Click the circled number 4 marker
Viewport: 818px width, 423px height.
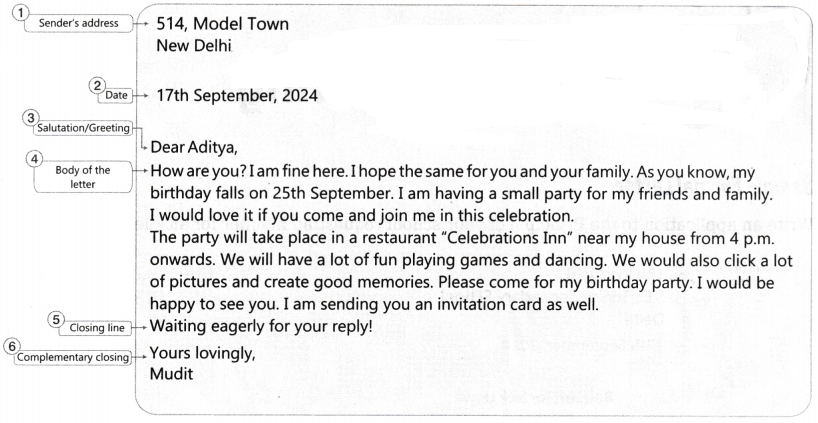point(10,157)
